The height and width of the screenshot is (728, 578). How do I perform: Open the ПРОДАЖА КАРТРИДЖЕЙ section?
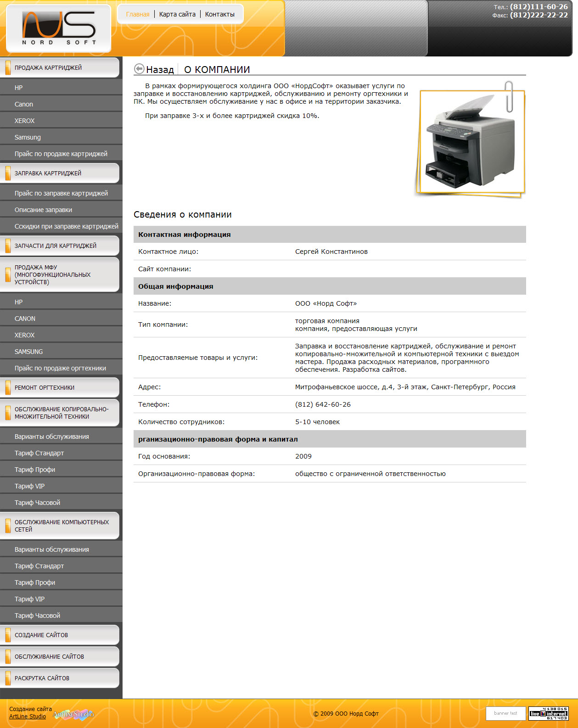[60, 67]
